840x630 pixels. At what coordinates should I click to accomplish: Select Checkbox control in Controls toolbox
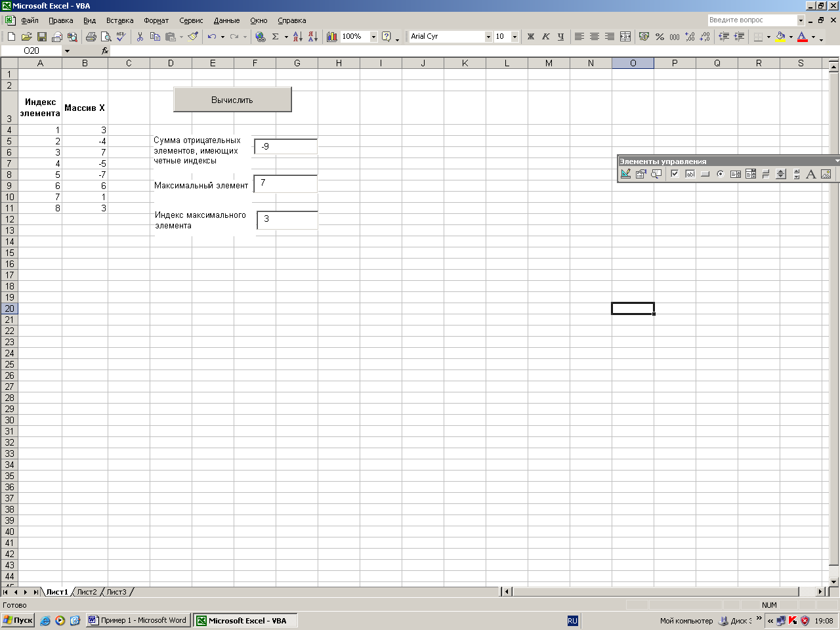[x=675, y=174]
